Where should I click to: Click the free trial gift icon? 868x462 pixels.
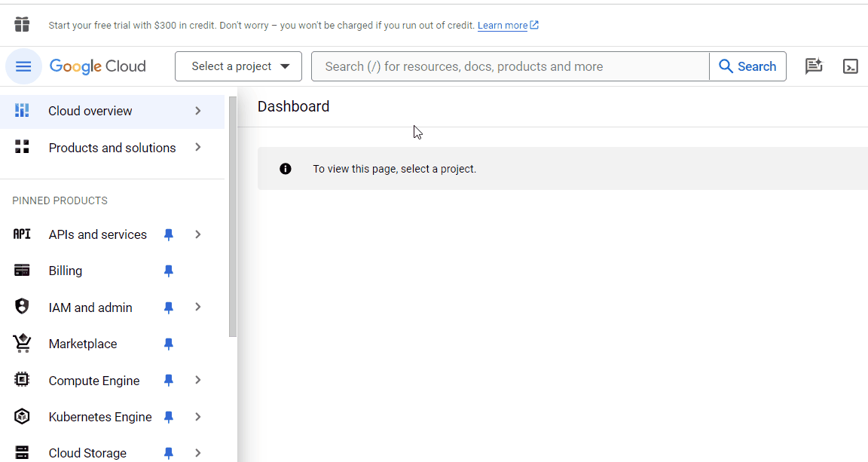point(22,24)
